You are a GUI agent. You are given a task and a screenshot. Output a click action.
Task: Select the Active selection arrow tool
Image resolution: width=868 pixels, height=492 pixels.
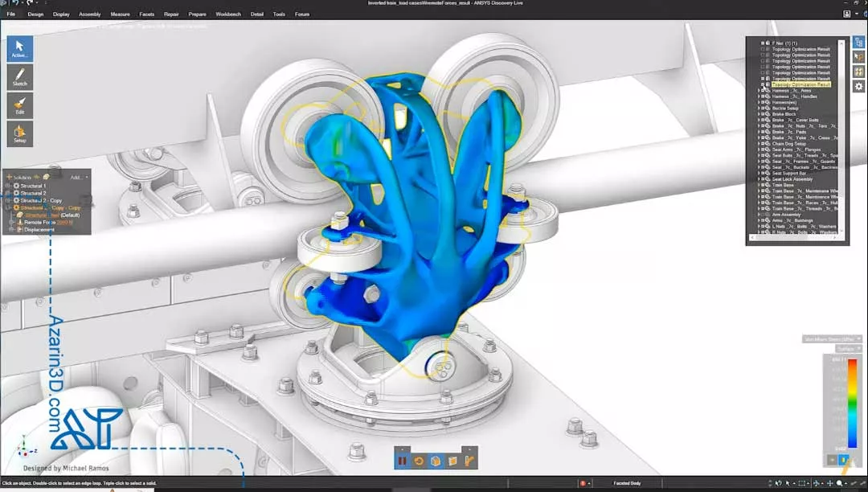[x=20, y=48]
